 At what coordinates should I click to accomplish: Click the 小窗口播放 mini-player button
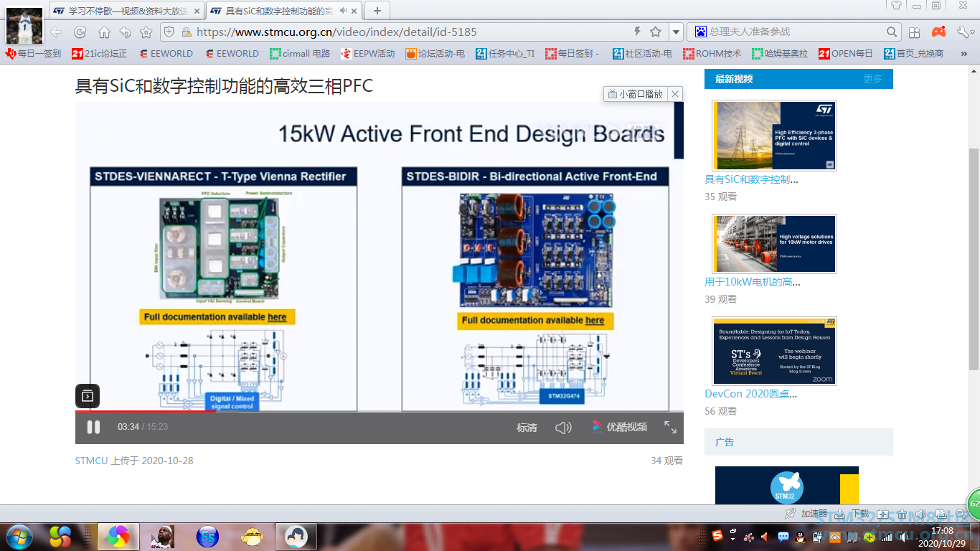point(635,94)
